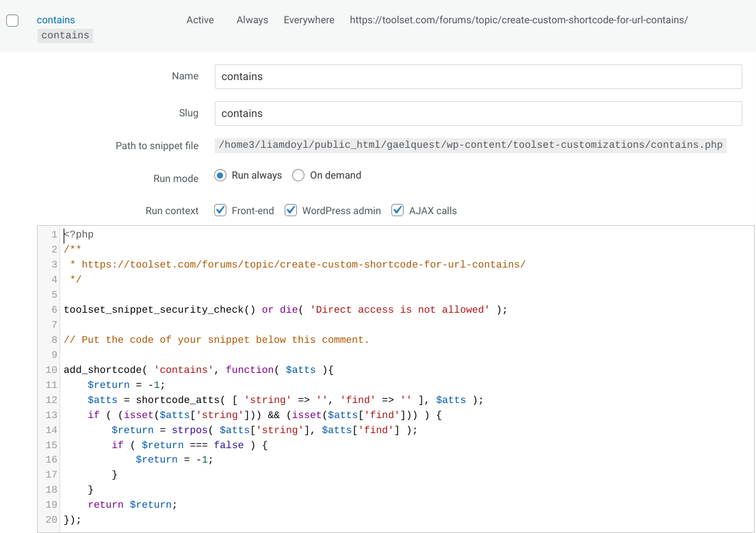Screen dimensions: 756x533
Task: Disable the AJAX calls checkbox
Action: (x=397, y=210)
